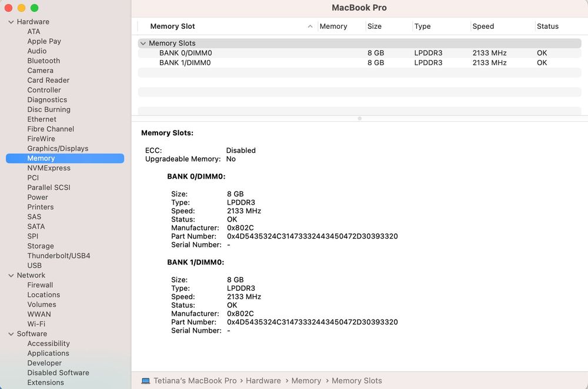Screen dimensions: 588x389
Task: Click the Memory Slot sort arrow
Action: tap(310, 26)
